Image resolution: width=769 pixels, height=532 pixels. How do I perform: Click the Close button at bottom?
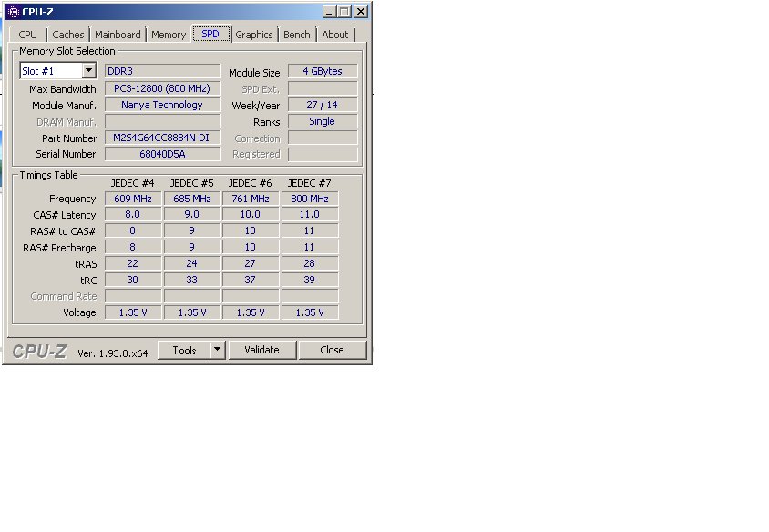(x=332, y=350)
